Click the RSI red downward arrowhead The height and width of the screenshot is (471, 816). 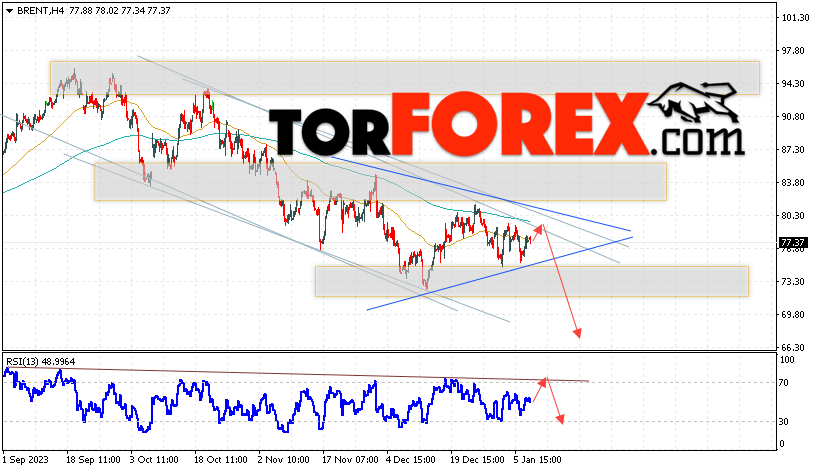(x=560, y=418)
